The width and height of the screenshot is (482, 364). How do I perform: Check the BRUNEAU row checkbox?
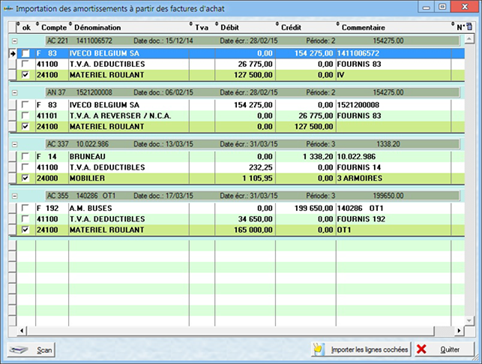point(25,156)
